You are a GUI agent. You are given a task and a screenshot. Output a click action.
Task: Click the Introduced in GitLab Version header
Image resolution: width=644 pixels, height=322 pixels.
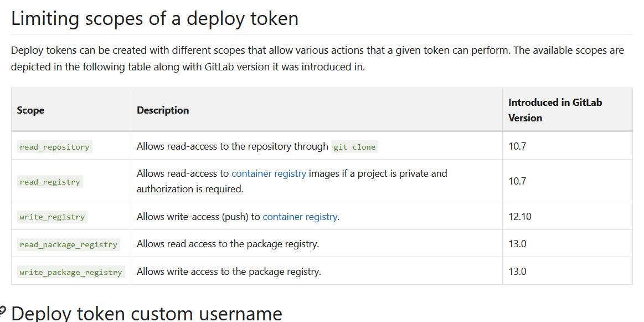coord(555,110)
